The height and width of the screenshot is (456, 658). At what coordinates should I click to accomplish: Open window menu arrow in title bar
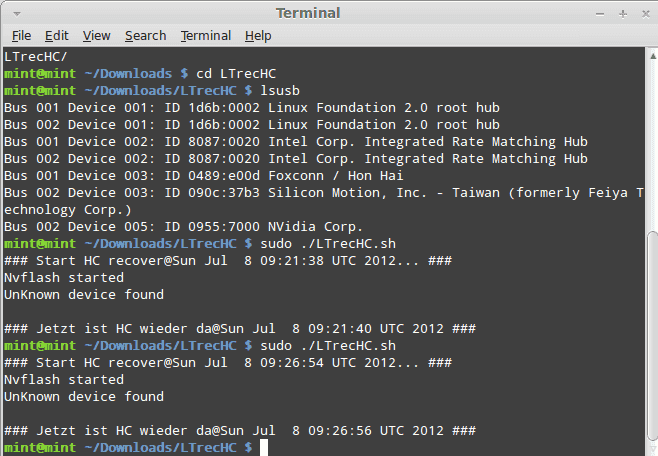click(17, 14)
